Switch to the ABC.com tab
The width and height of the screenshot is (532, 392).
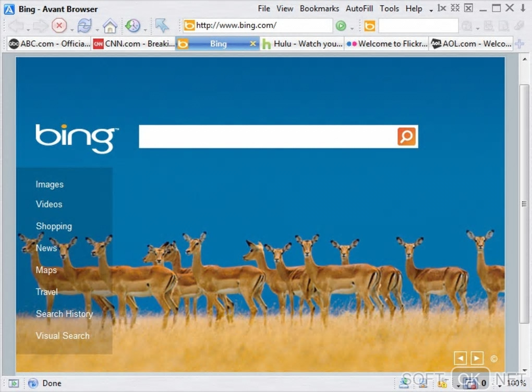pyautogui.click(x=49, y=44)
